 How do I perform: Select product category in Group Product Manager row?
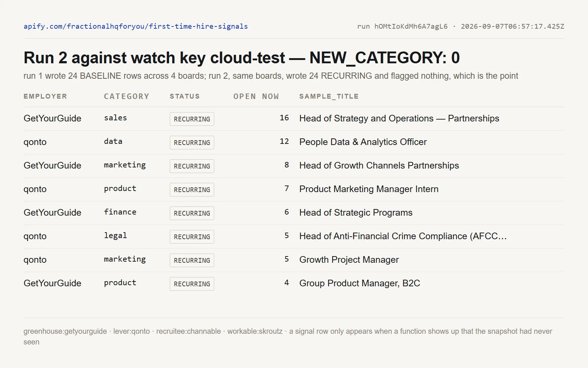click(x=120, y=283)
